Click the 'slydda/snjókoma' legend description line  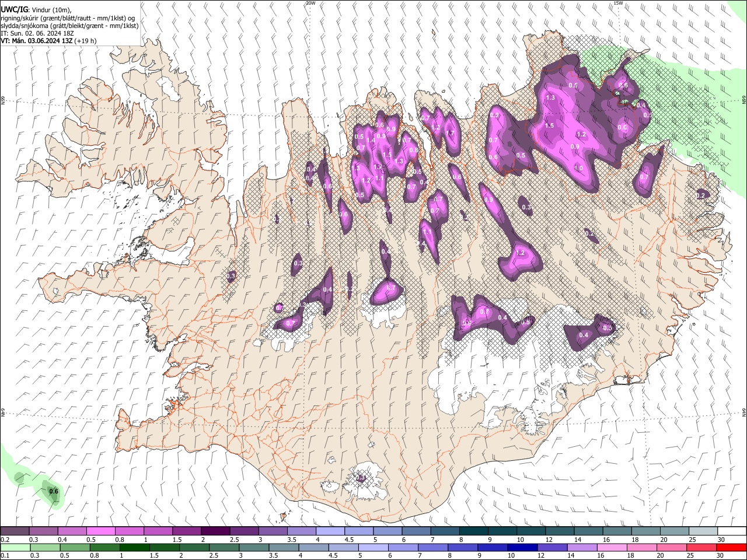point(69,26)
